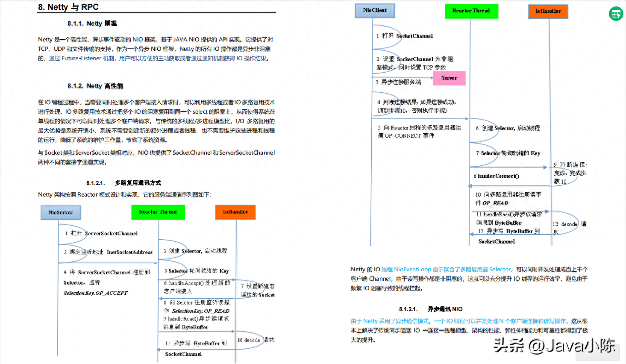Select the NioClient box in the right diagram
The height and width of the screenshot is (364, 626).
374,10
